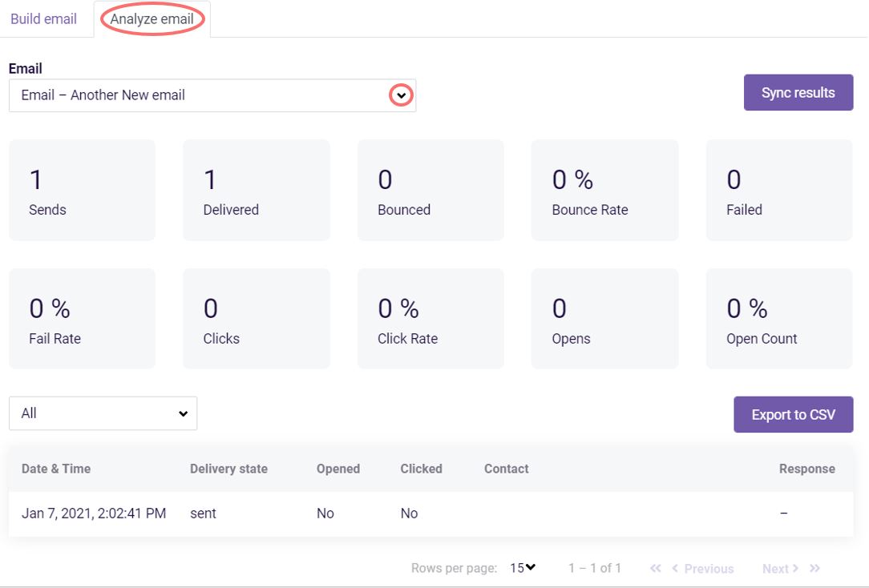This screenshot has height=588, width=869.
Task: Click the chevron inside the All filter box
Action: click(x=184, y=413)
